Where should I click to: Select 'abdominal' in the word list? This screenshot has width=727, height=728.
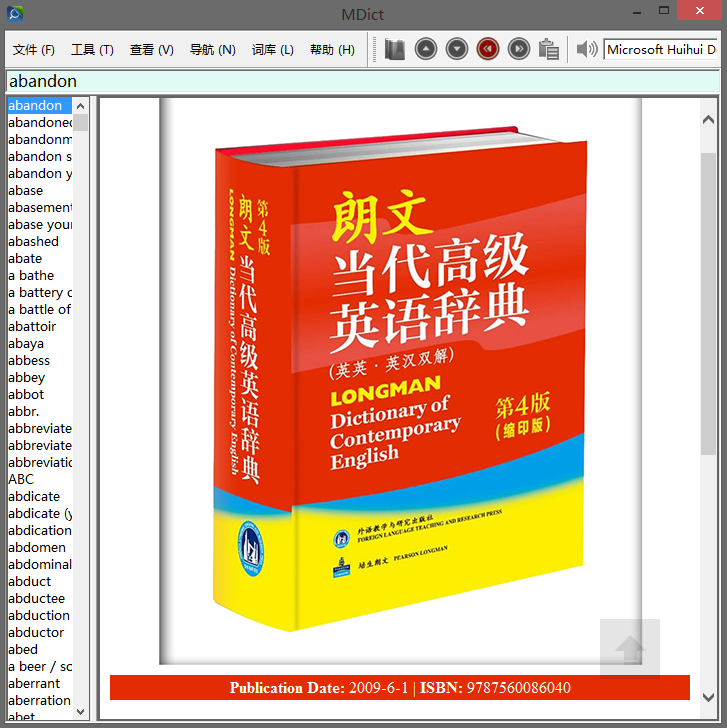[40, 564]
